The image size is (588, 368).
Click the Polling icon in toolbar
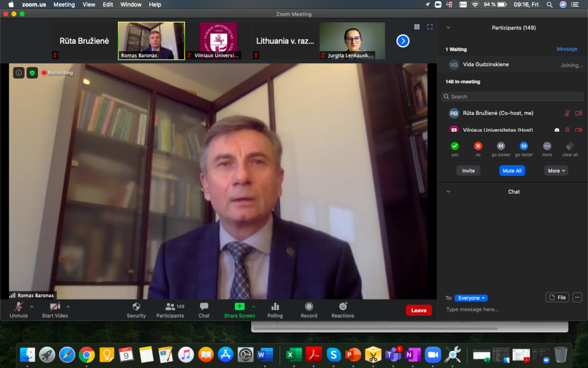coord(275,307)
